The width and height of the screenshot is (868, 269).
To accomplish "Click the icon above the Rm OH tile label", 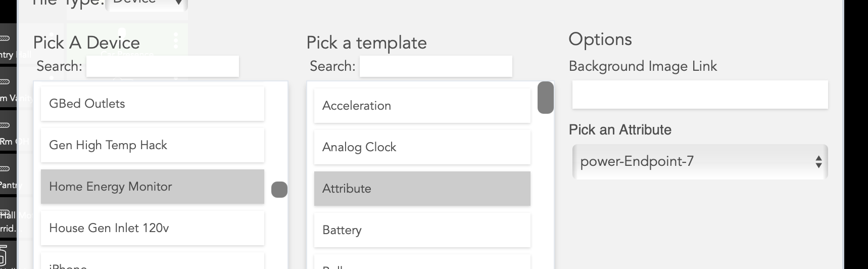I will (5, 125).
